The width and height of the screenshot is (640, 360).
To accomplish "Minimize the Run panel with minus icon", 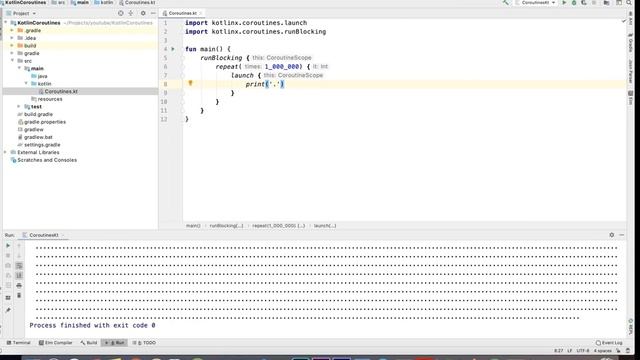I will pos(622,235).
